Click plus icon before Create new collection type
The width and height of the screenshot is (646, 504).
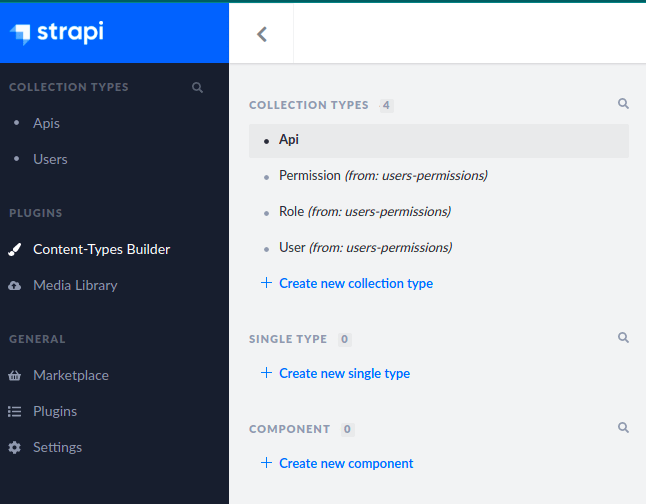click(267, 283)
